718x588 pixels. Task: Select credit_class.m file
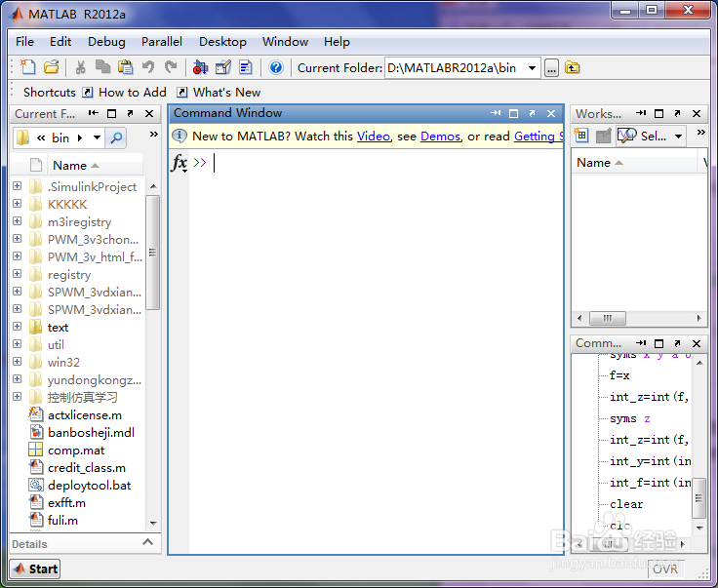point(87,468)
